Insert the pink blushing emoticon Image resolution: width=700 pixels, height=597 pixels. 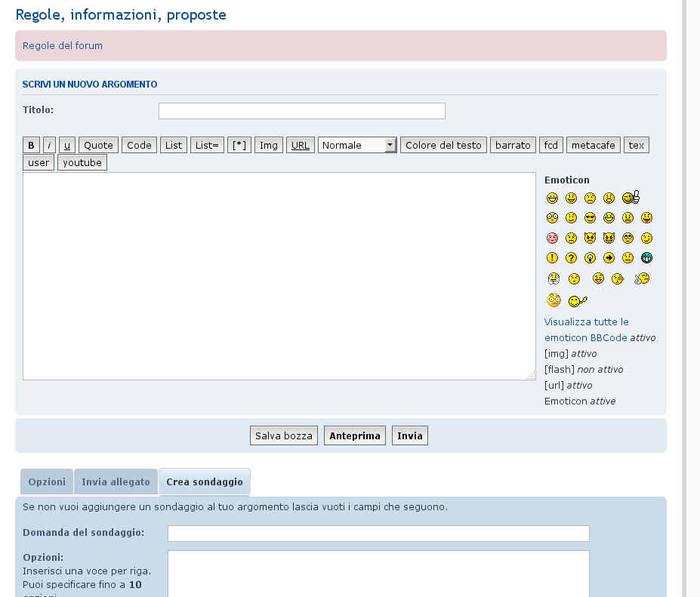tap(552, 238)
